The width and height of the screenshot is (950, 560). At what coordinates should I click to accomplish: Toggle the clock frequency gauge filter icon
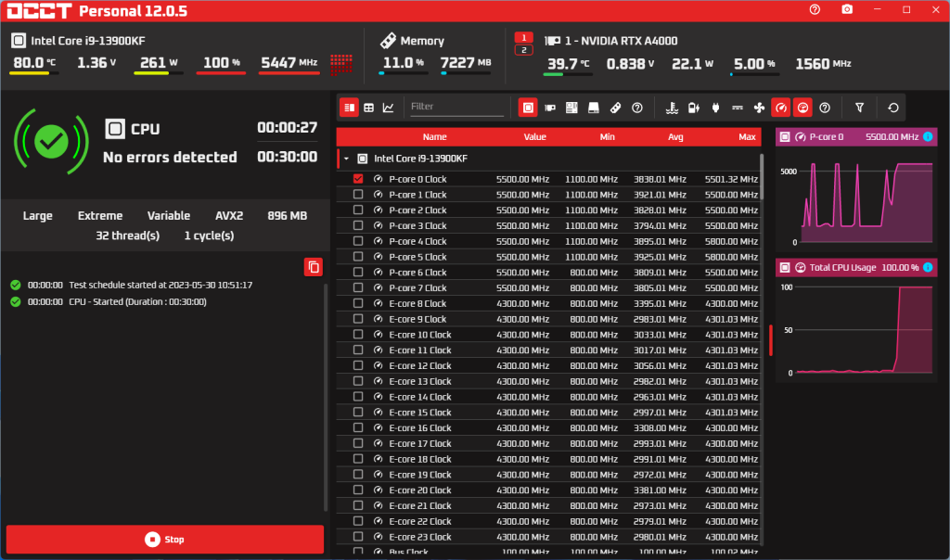click(x=780, y=108)
